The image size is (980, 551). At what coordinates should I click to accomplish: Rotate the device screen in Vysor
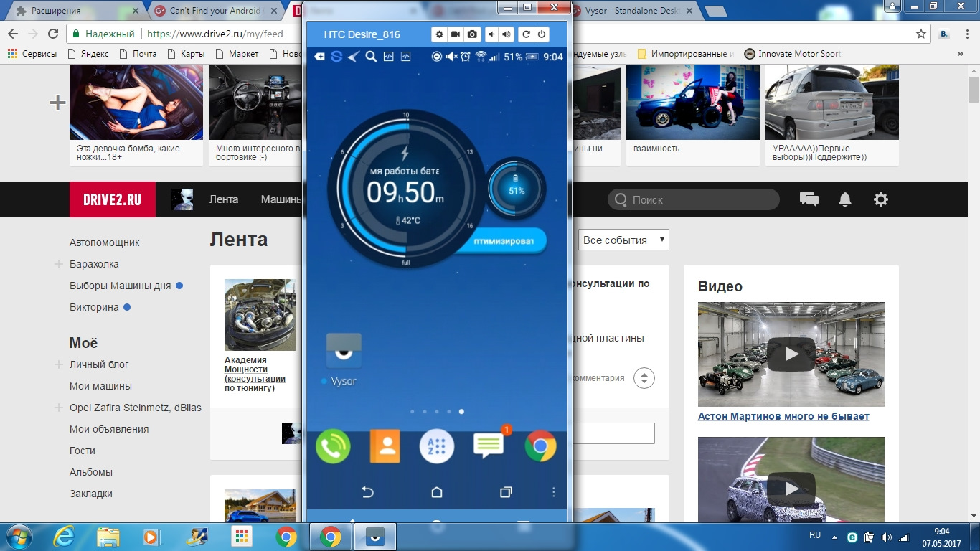[x=526, y=34]
